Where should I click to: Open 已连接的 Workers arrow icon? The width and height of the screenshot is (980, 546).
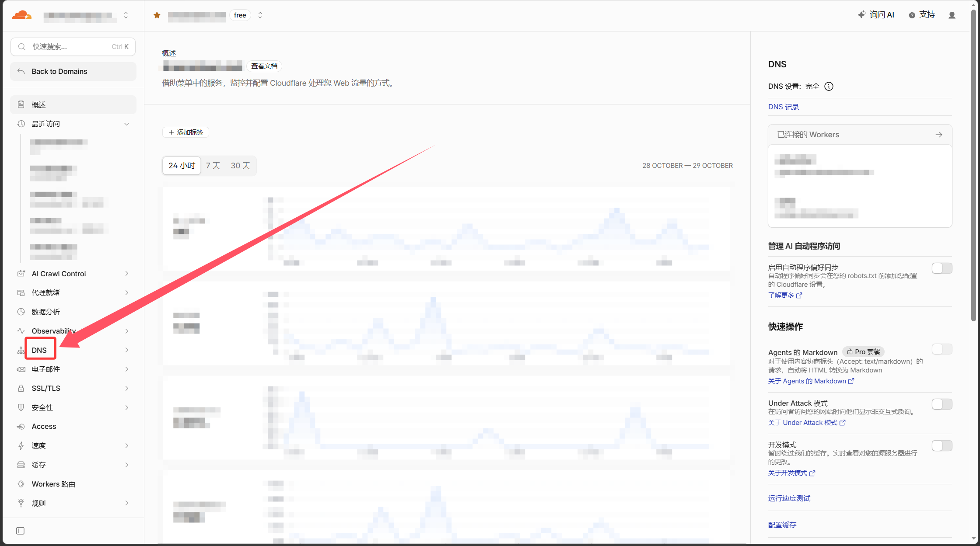click(939, 135)
